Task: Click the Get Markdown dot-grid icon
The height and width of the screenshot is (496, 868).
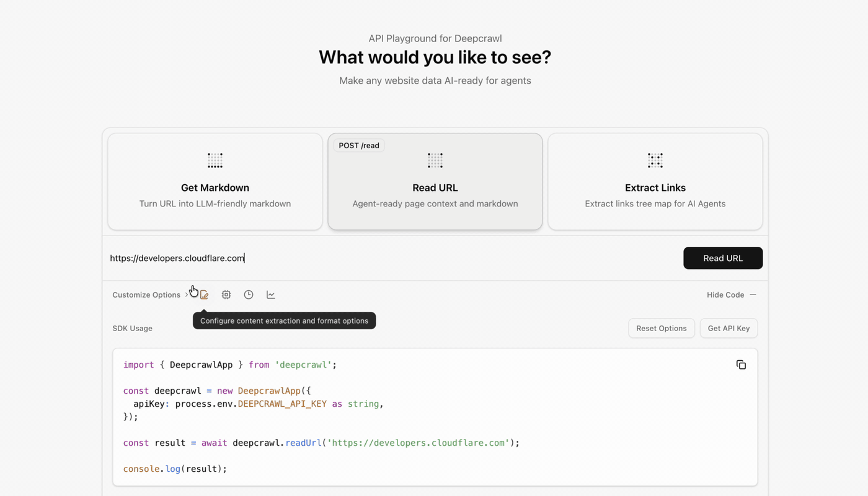Action: coord(215,161)
